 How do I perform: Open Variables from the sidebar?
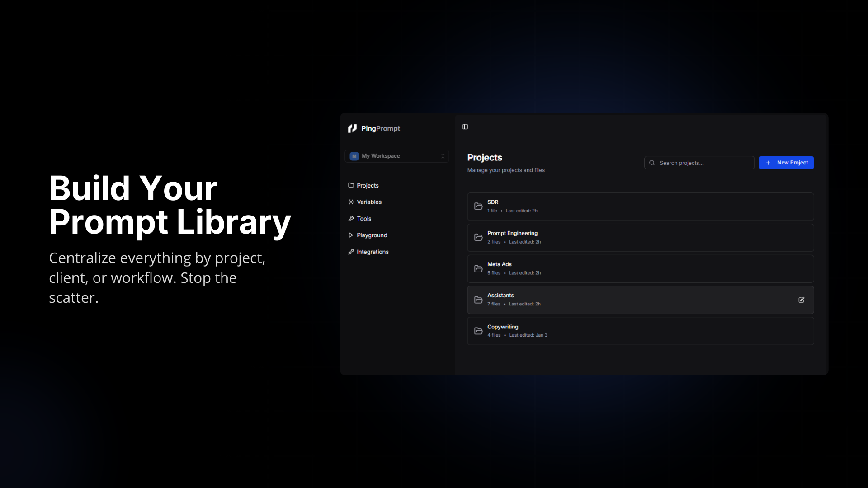(x=369, y=202)
